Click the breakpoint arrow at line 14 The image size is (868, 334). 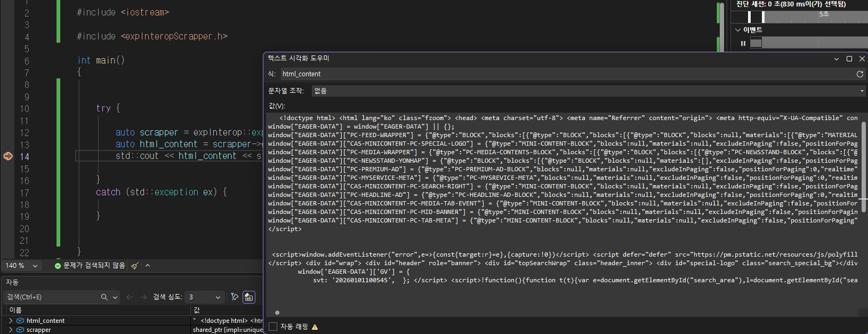8,156
